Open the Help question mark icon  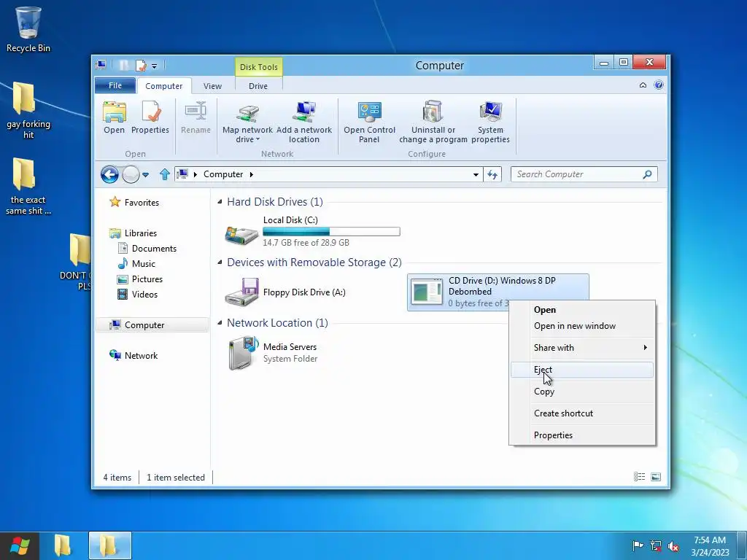(x=659, y=85)
